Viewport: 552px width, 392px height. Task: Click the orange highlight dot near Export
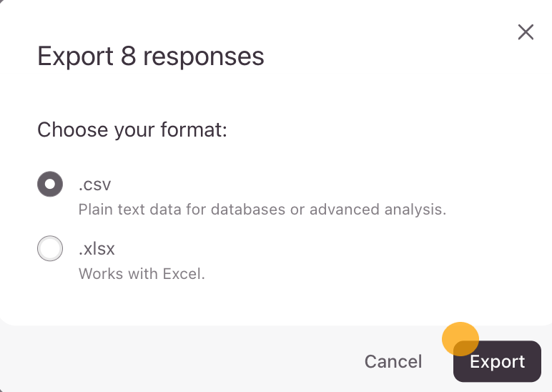pyautogui.click(x=458, y=336)
